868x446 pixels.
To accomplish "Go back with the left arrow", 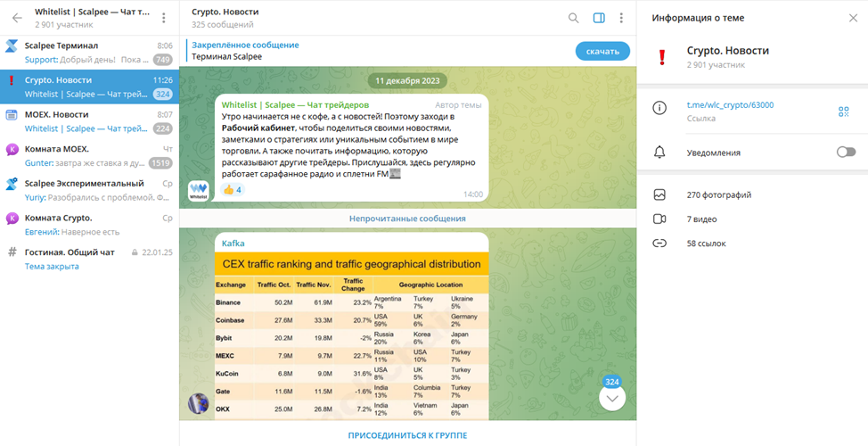I will tap(17, 18).
